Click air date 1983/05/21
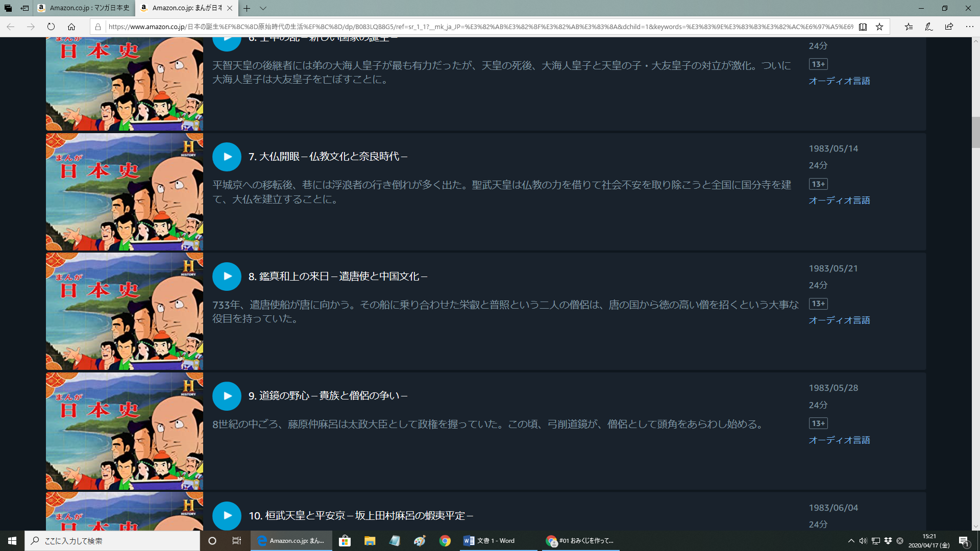Screen dimensions: 980x551 tap(834, 268)
